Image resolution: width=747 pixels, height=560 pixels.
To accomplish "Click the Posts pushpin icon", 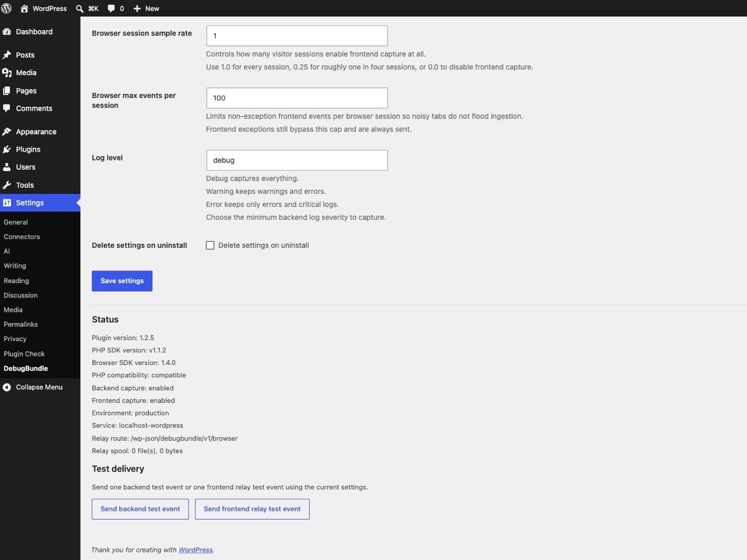I will point(7,55).
